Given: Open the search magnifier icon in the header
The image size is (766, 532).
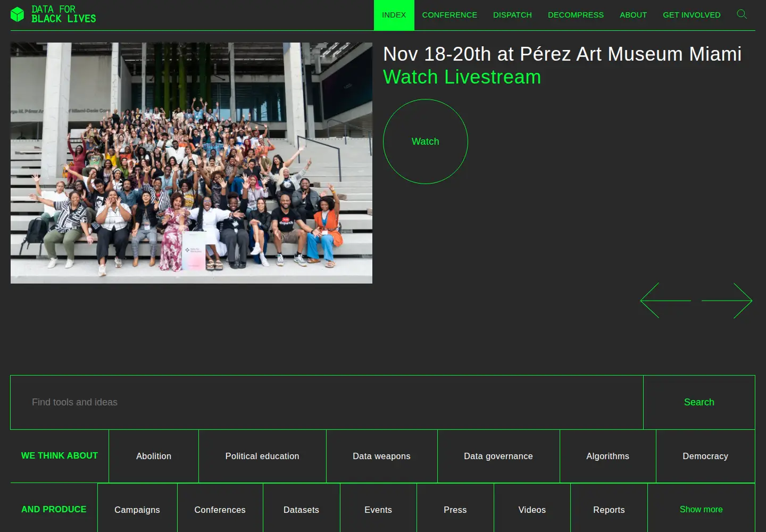Looking at the screenshot, I should coord(742,14).
